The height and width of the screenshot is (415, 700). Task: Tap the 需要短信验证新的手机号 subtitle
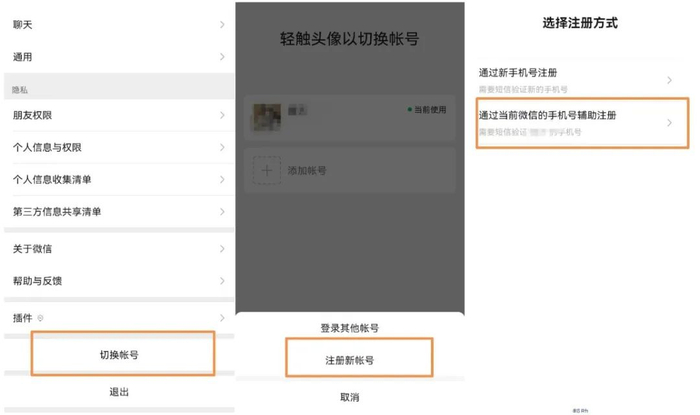coord(523,90)
